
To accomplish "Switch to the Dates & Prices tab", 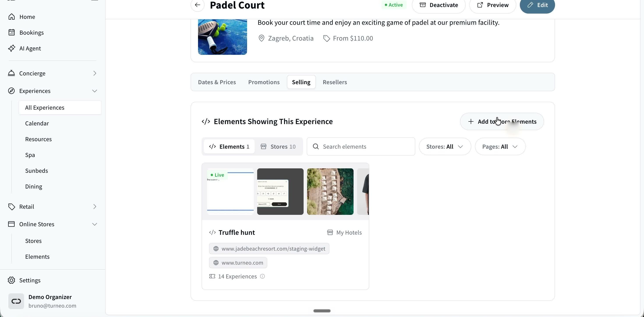I will pyautogui.click(x=217, y=82).
